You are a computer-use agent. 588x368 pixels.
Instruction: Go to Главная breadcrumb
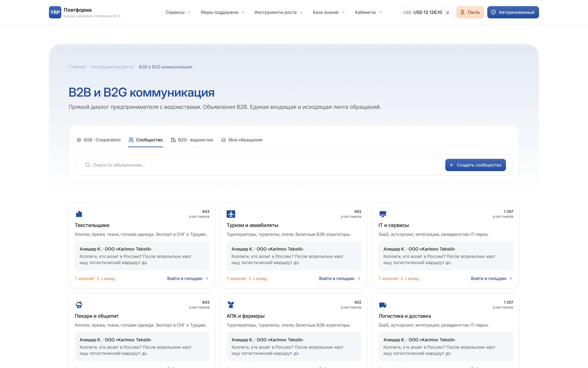click(x=77, y=67)
